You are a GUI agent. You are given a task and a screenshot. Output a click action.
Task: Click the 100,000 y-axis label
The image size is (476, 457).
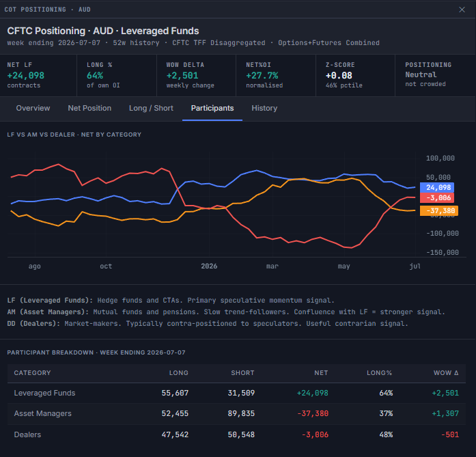coord(440,158)
